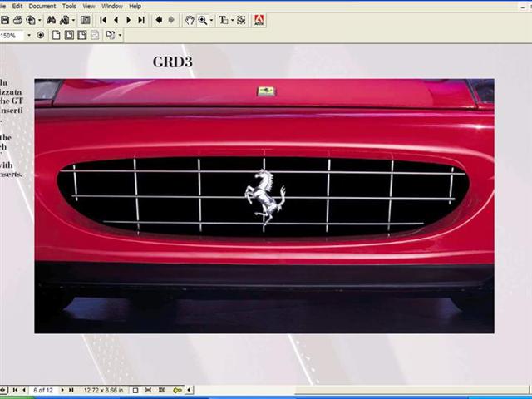Click the Save a Copy floppy icon
Viewport: 532px width, 399px height.
[x=5, y=20]
